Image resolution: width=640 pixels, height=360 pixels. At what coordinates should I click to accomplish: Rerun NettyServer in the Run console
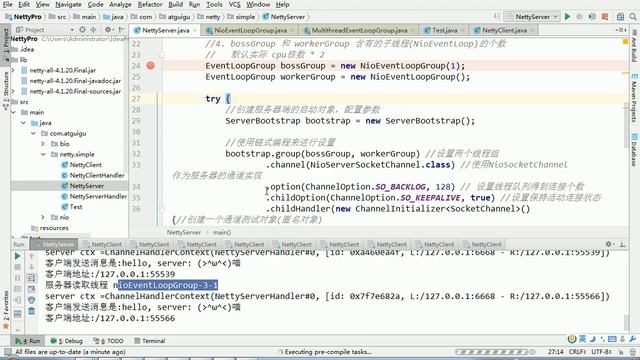point(17,256)
